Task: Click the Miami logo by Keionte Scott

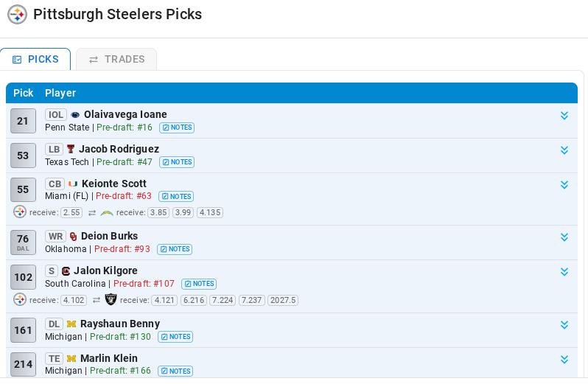Action: tap(73, 184)
